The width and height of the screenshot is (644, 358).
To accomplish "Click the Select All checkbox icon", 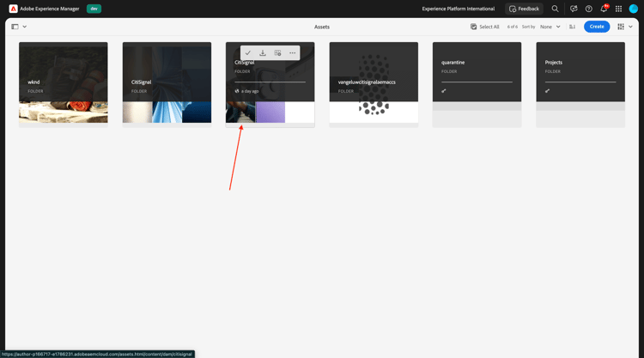I will point(473,27).
